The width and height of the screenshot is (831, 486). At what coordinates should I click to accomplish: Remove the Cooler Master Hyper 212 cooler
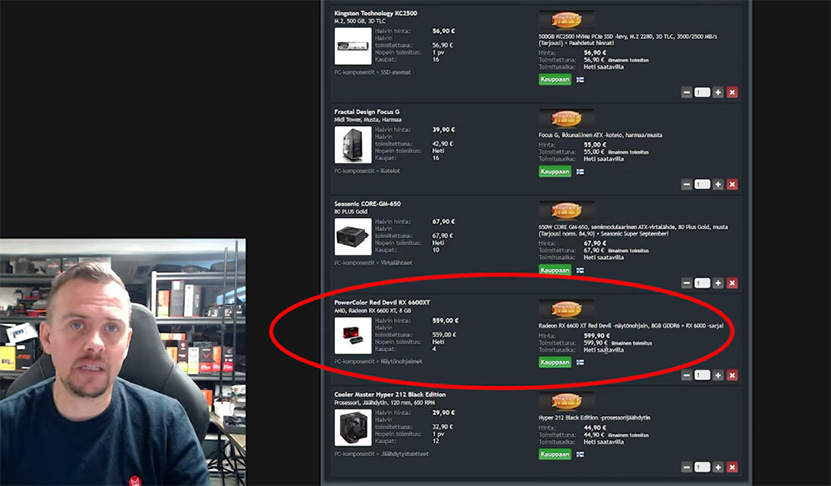click(x=732, y=467)
